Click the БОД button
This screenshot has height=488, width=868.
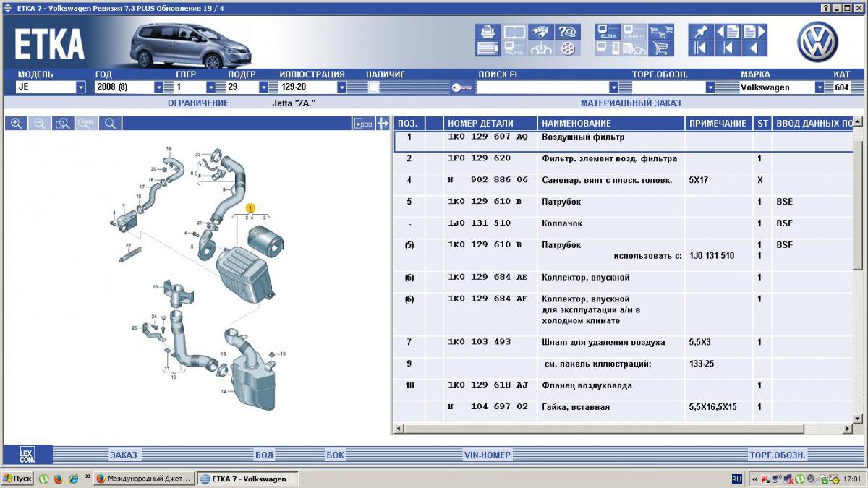pyautogui.click(x=265, y=455)
